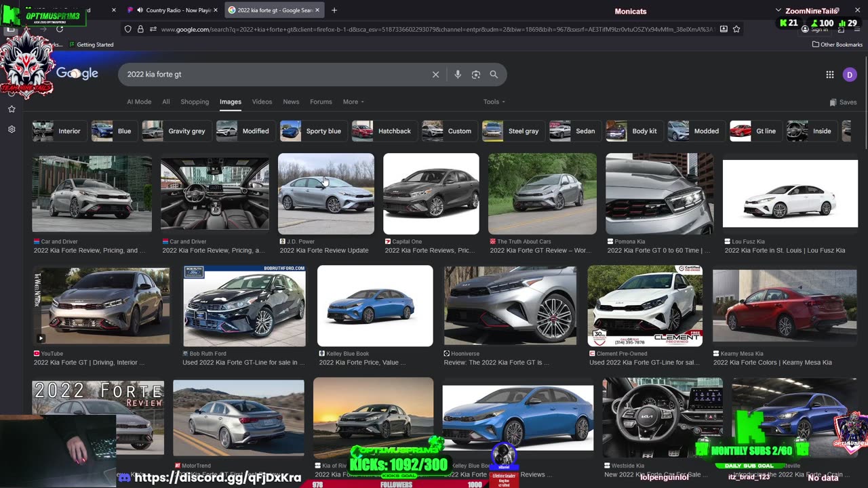Select the Images results tab

[x=231, y=102]
